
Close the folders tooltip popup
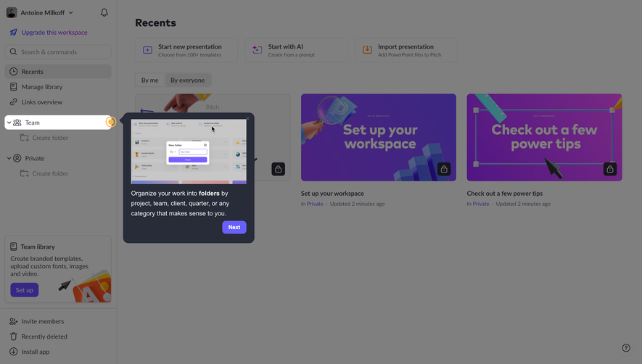pos(247,119)
